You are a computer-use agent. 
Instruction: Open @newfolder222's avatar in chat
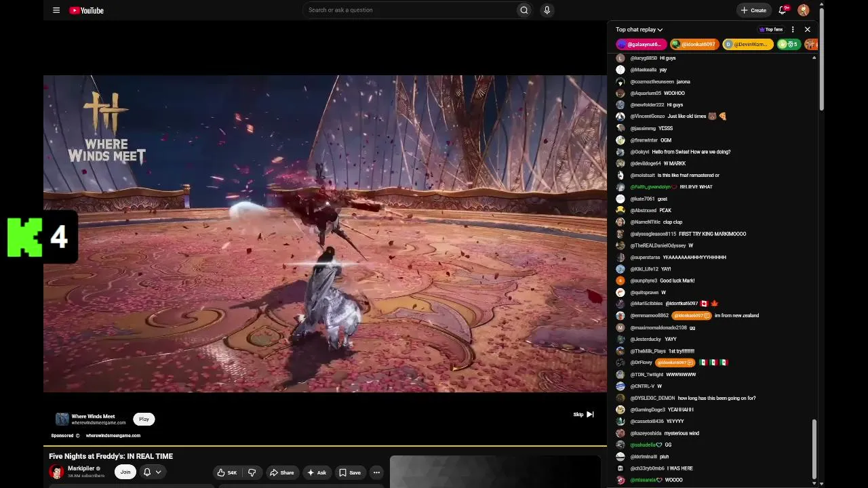pos(620,105)
